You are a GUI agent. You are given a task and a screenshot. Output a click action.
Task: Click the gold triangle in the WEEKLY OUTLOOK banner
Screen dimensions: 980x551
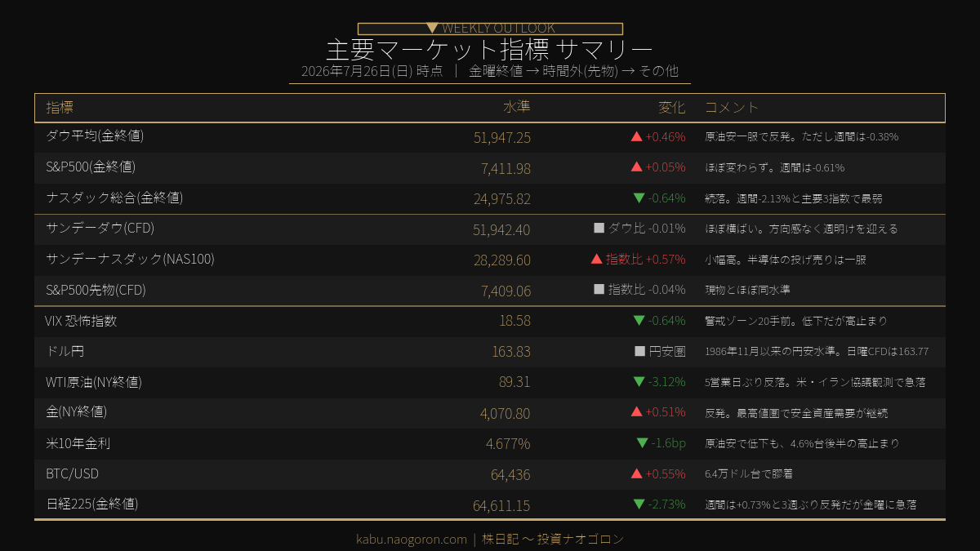click(x=433, y=29)
